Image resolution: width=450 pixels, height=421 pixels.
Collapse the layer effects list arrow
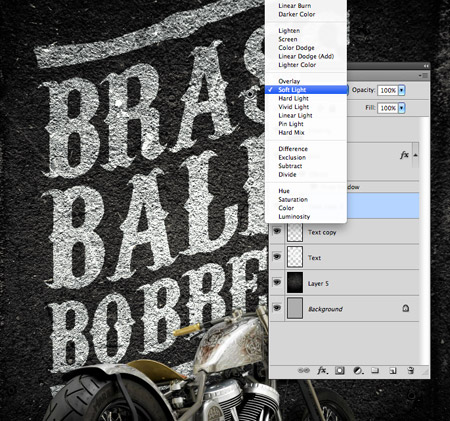click(x=415, y=155)
